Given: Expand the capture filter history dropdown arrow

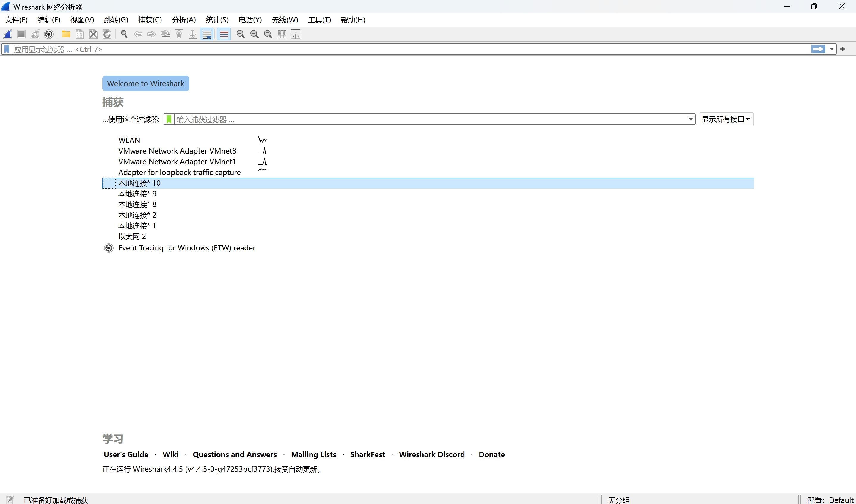Looking at the screenshot, I should 690,119.
